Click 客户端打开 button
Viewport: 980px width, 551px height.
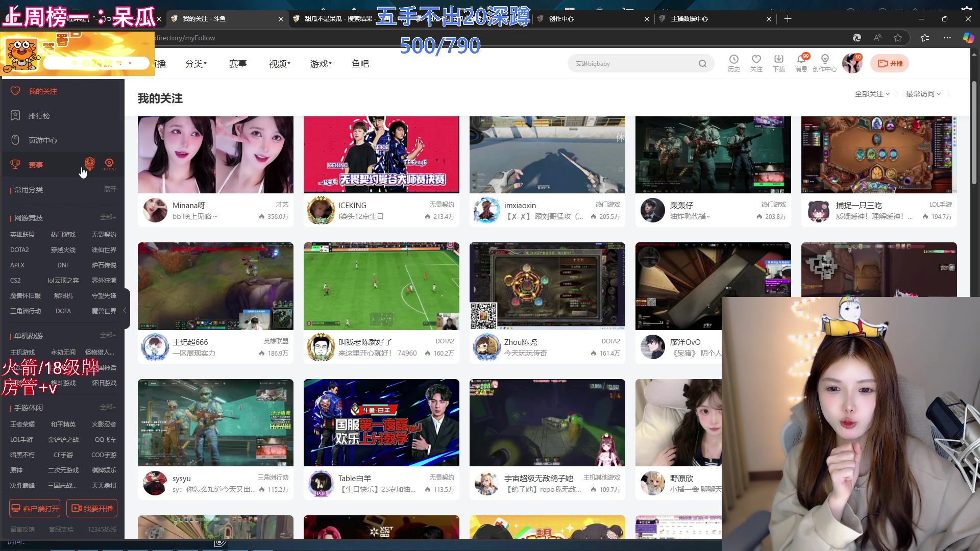(35, 508)
